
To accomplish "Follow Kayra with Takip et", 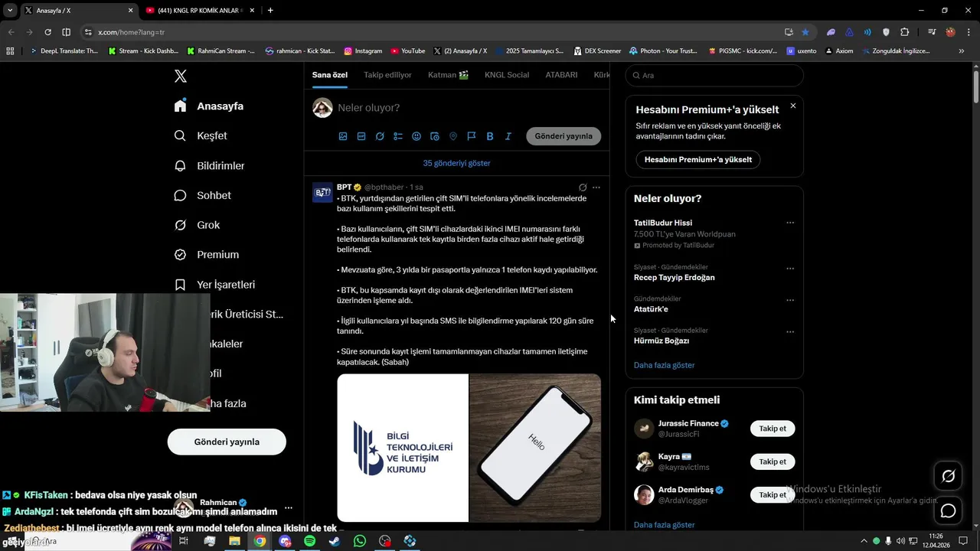I will point(773,461).
